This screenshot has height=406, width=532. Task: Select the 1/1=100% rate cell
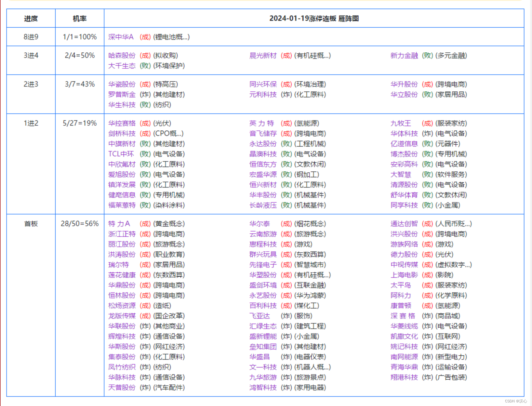point(80,37)
